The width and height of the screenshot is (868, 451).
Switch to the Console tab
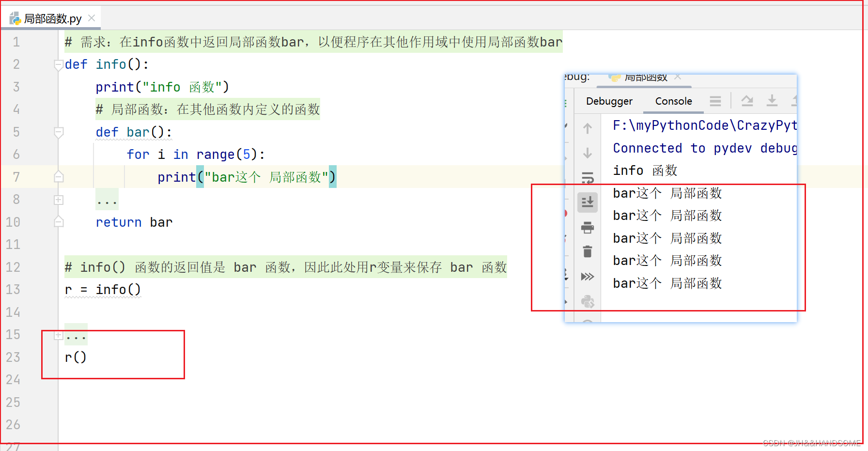point(673,101)
